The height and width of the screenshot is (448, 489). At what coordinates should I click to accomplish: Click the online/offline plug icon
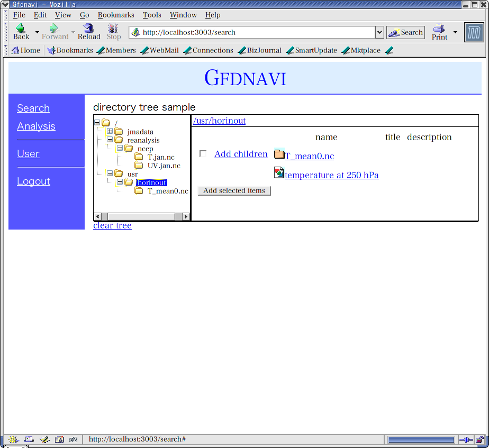[x=466, y=440]
